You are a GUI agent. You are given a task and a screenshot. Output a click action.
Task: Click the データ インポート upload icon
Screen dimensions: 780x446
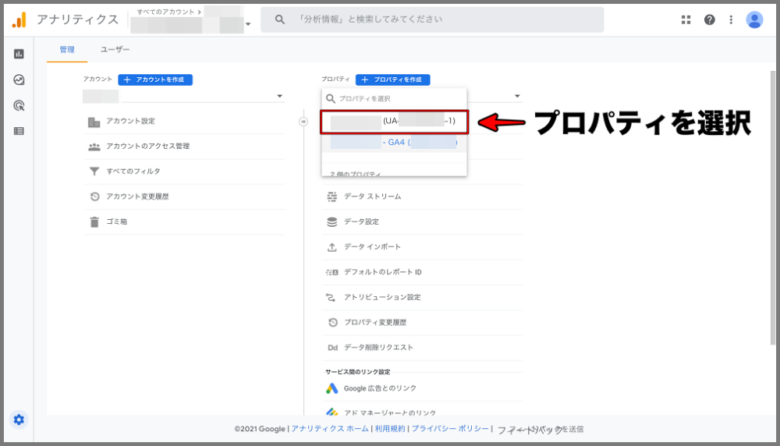pos(332,247)
